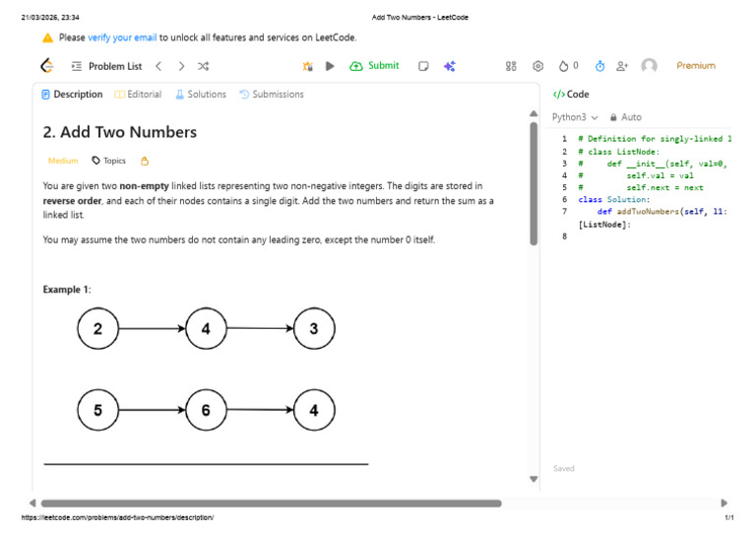This screenshot has height=535, width=756.
Task: Click the '2. Add Two Numbers' title
Action: coord(119,132)
